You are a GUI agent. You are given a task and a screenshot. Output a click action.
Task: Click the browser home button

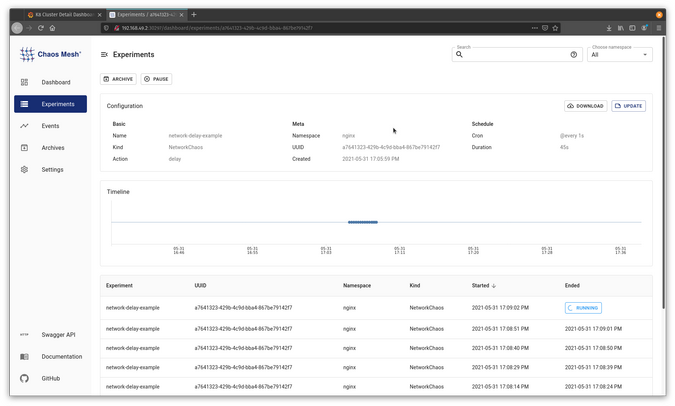pyautogui.click(x=53, y=28)
